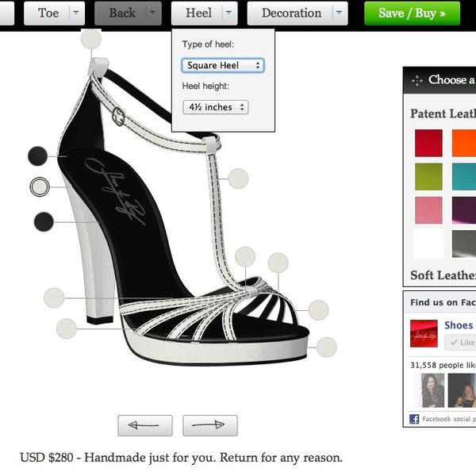
Task: Click the hotspot circle above the ankle strap
Action: click(x=91, y=39)
